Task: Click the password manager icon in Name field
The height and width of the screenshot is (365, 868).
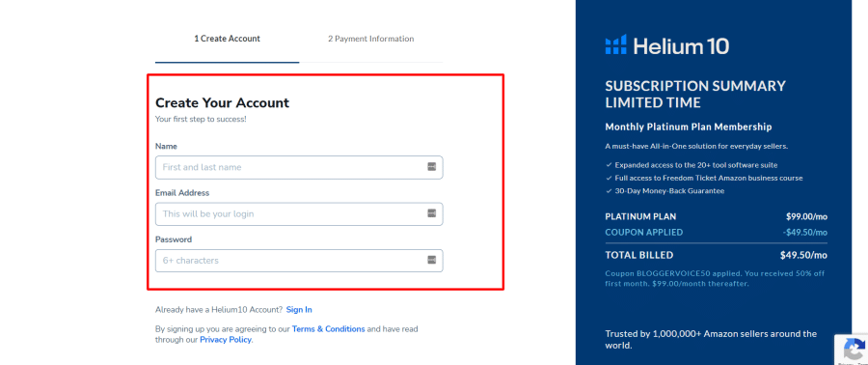Action: tap(432, 167)
